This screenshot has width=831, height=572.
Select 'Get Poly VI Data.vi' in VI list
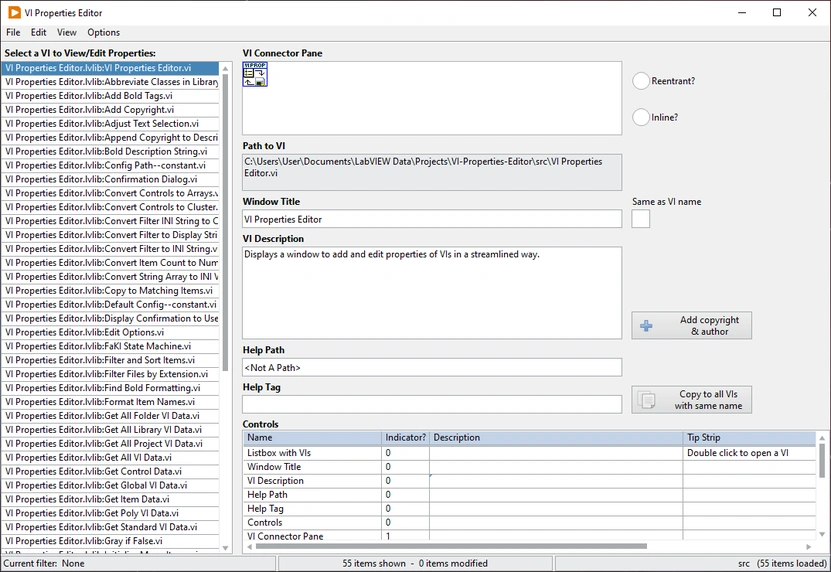(110, 513)
